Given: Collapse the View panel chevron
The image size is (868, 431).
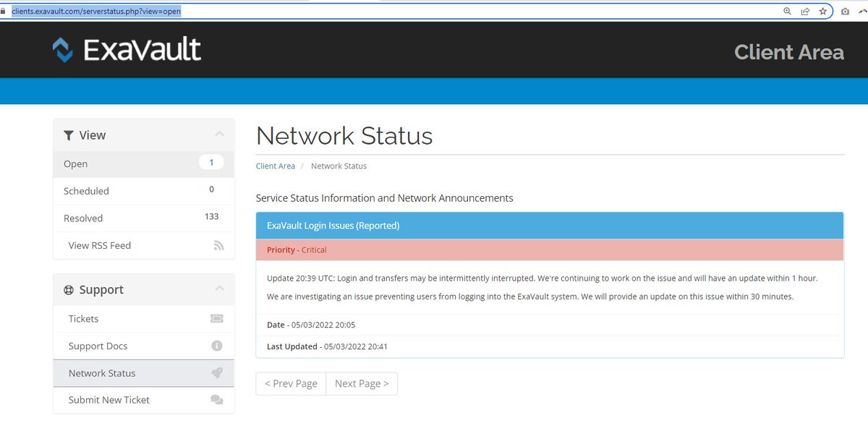Looking at the screenshot, I should click(219, 135).
